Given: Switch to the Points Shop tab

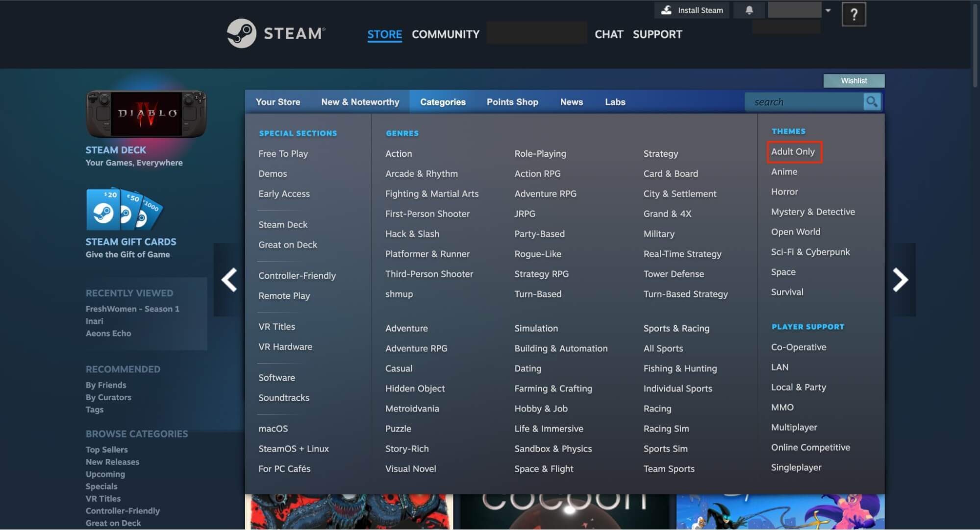Looking at the screenshot, I should pyautogui.click(x=512, y=101).
